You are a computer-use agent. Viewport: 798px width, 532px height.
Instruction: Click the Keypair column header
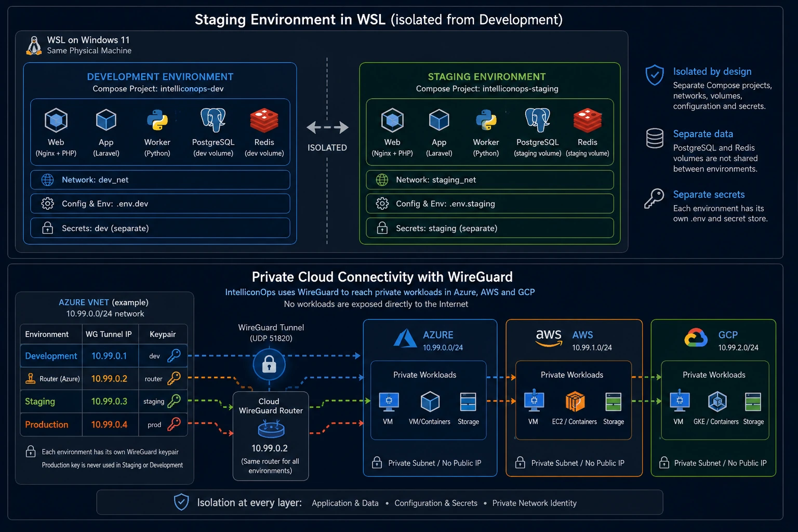163,334
